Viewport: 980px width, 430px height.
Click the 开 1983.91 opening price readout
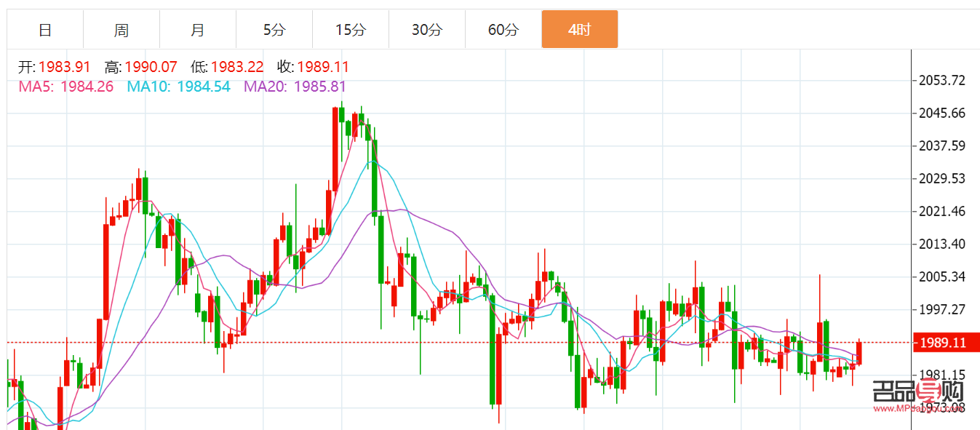(x=55, y=67)
